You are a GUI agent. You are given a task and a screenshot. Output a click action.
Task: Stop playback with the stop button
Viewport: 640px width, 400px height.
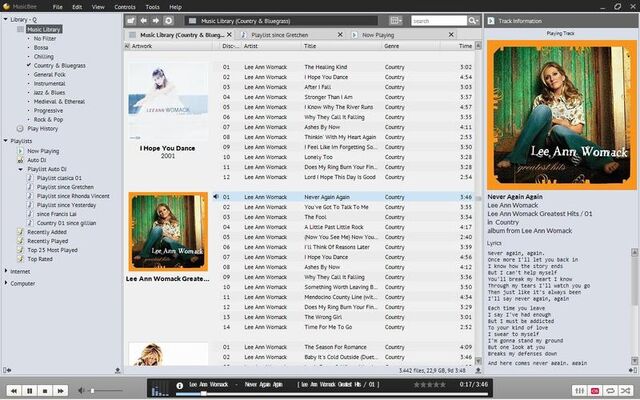pos(45,391)
